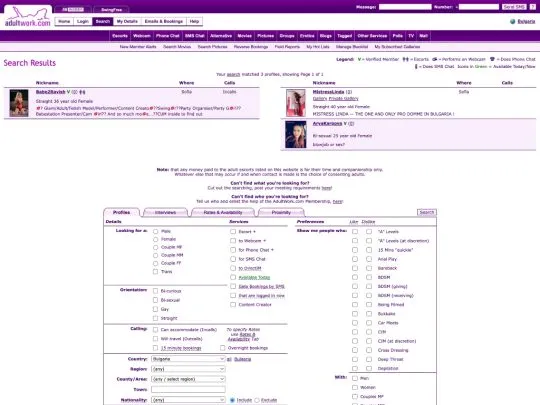The width and height of the screenshot is (540, 405).
Task: Open the My Details menu item
Action: click(x=127, y=21)
